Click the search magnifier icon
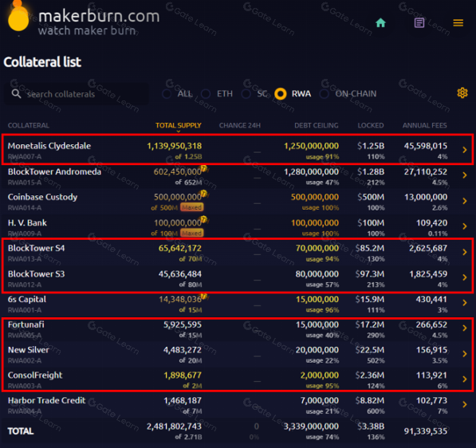This screenshot has width=476, height=448. [17, 94]
